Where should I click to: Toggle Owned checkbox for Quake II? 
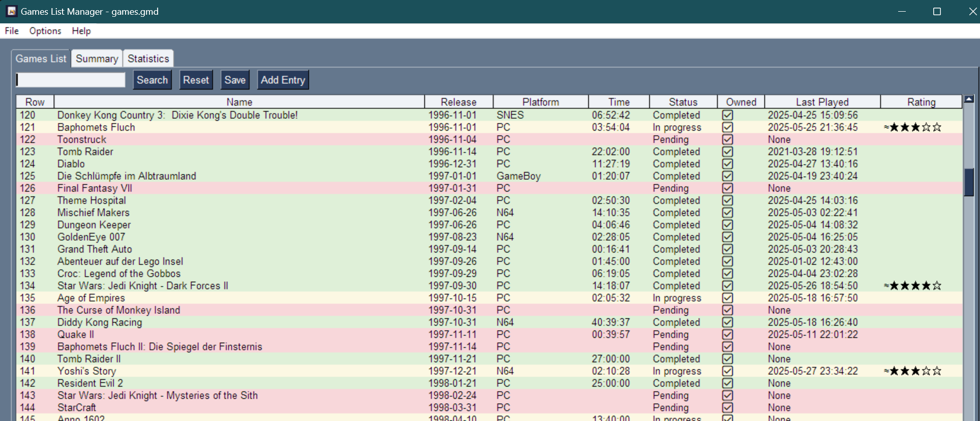click(x=727, y=335)
